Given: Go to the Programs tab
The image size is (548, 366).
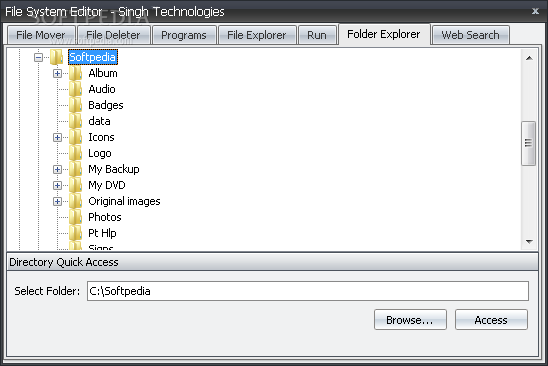Looking at the screenshot, I should [x=184, y=35].
